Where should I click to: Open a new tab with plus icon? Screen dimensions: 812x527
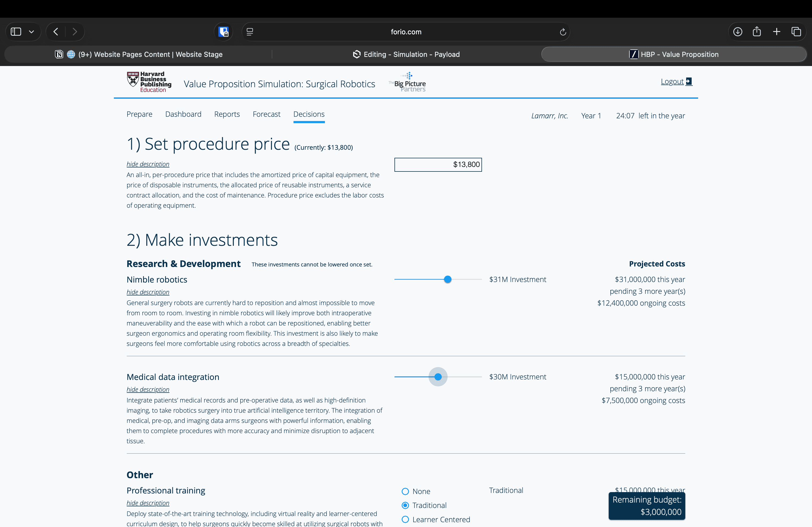[x=777, y=32]
